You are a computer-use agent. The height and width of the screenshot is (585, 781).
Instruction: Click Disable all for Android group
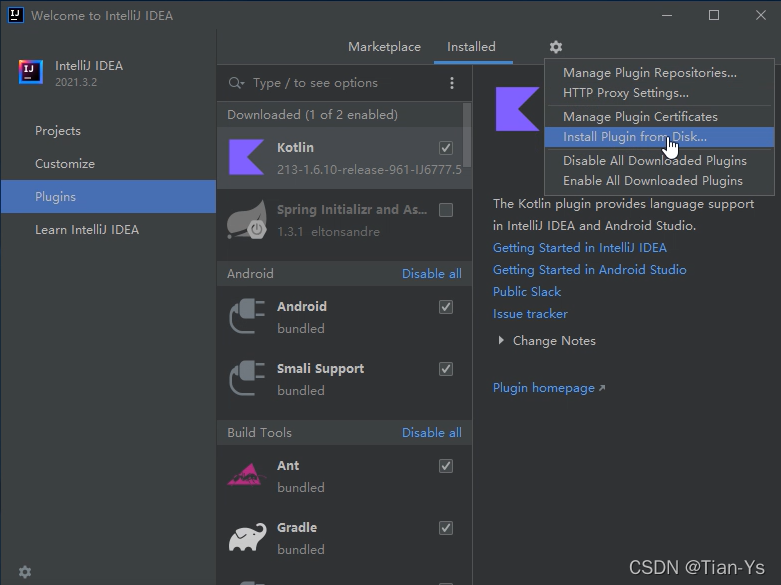431,274
